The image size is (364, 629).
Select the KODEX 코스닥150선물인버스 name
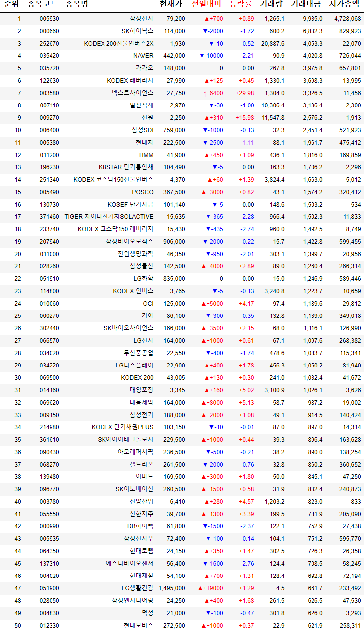[x=113, y=180]
